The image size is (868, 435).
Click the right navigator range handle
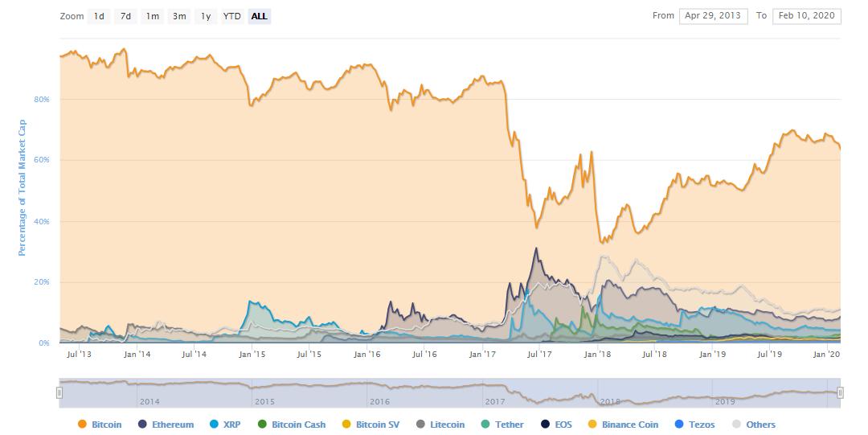[x=840, y=392]
